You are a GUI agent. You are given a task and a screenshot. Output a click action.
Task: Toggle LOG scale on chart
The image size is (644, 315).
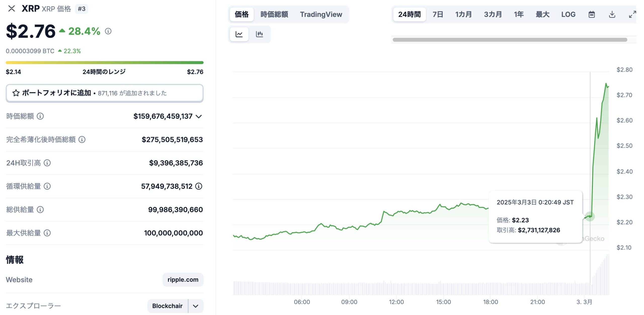point(568,14)
